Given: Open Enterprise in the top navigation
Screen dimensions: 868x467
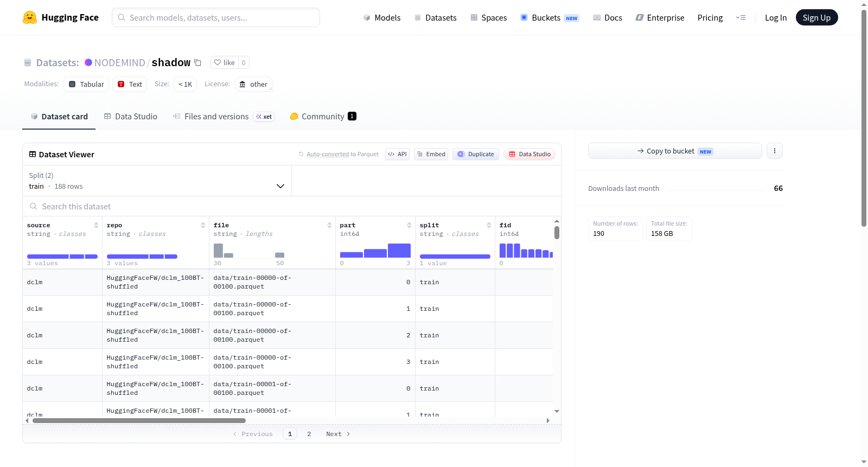Looking at the screenshot, I should [x=660, y=18].
